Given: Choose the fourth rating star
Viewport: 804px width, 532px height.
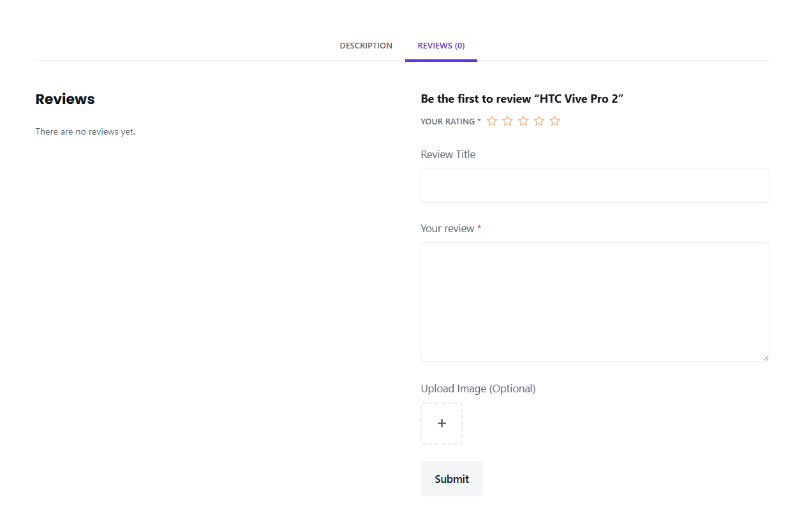Looking at the screenshot, I should (x=539, y=121).
